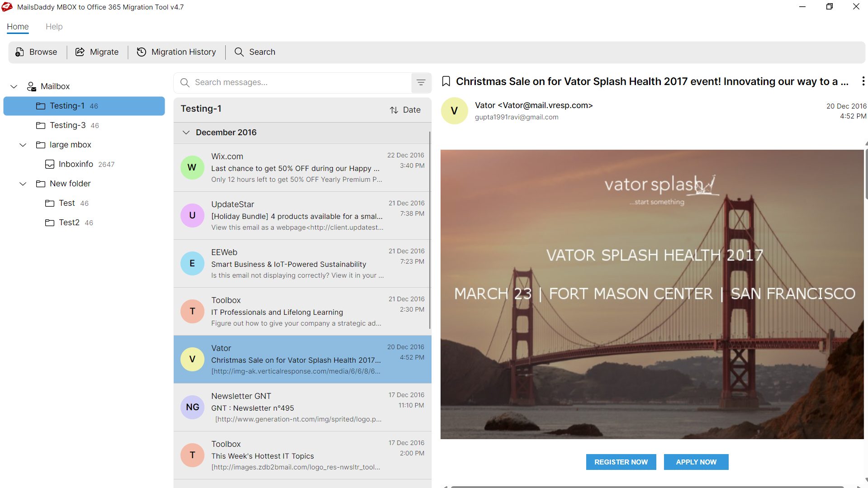868x488 pixels.
Task: Open Migration History
Action: [176, 52]
